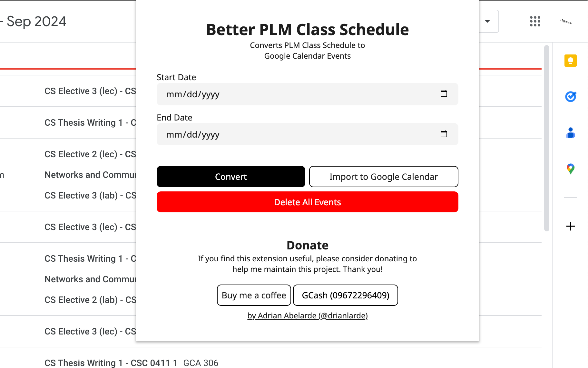Viewport: 588px width, 368px height.
Task: Open the Google apps grid
Action: pos(535,21)
